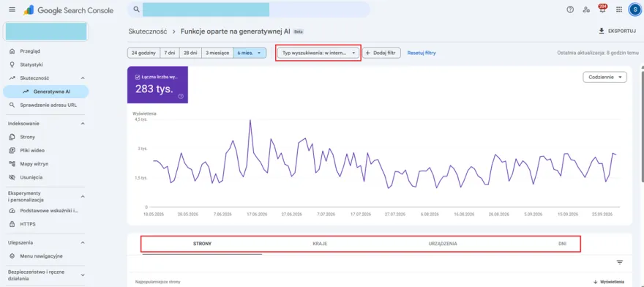
Task: Toggle the Łączna liczba wyświetleń checkbox
Action: click(138, 77)
